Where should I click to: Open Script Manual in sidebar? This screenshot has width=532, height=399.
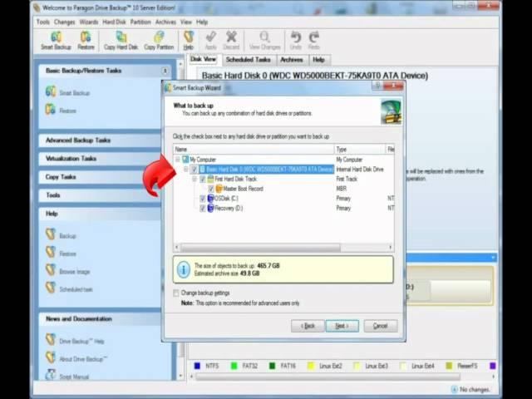(67, 376)
